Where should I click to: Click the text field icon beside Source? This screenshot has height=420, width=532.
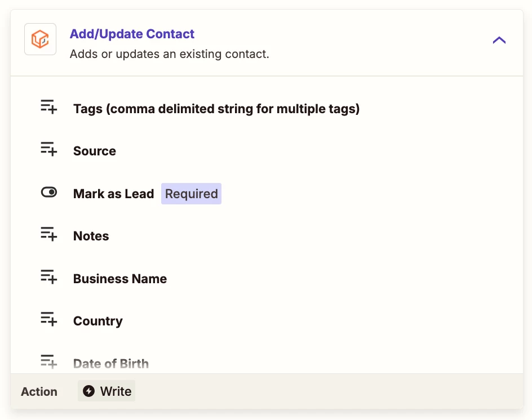click(49, 149)
